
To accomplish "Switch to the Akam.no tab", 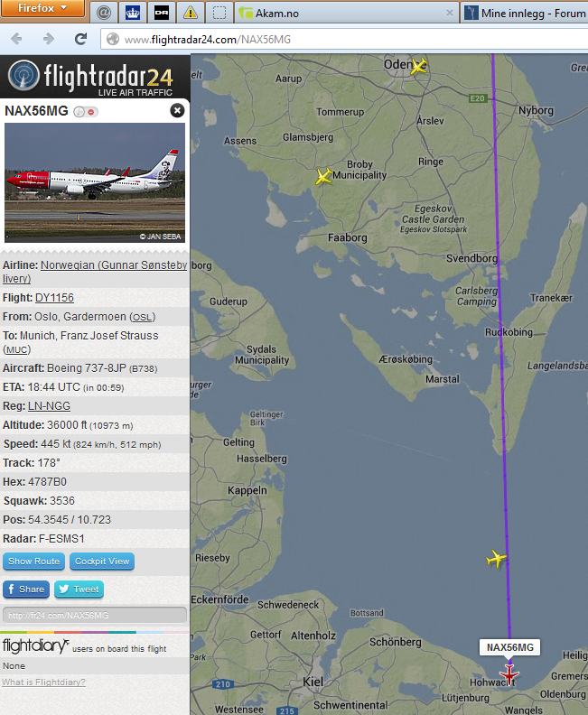I will pyautogui.click(x=346, y=14).
